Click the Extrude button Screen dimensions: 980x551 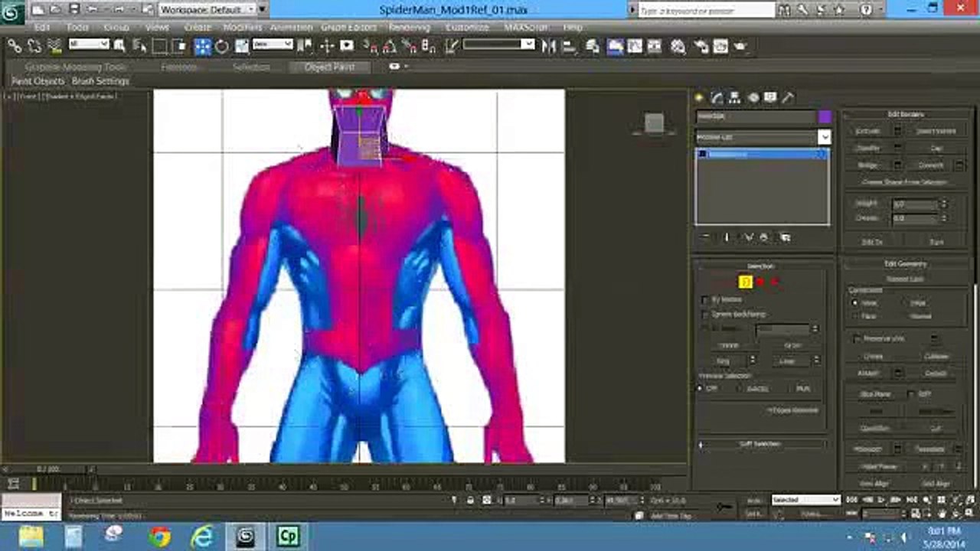point(868,131)
